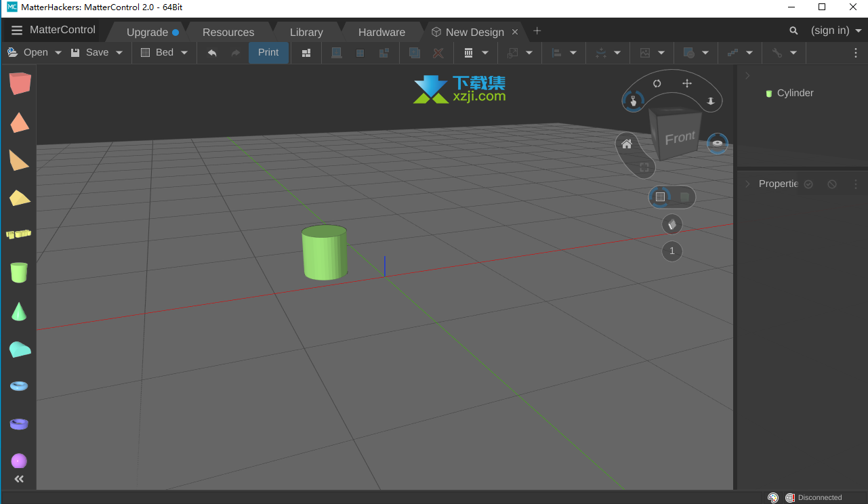Click the ungroup icon
Image resolution: width=868 pixels, height=504 pixels.
(x=384, y=52)
